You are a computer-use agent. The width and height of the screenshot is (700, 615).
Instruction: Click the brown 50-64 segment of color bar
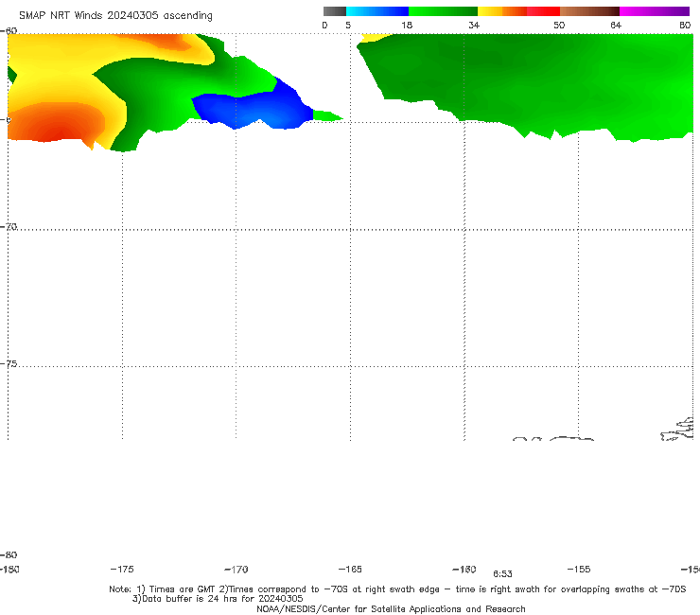[589, 11]
